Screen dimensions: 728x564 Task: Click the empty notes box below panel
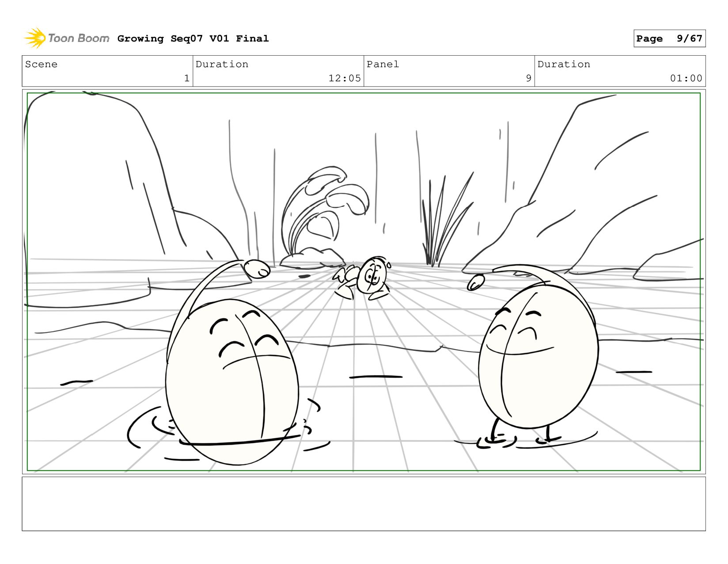[x=364, y=503]
